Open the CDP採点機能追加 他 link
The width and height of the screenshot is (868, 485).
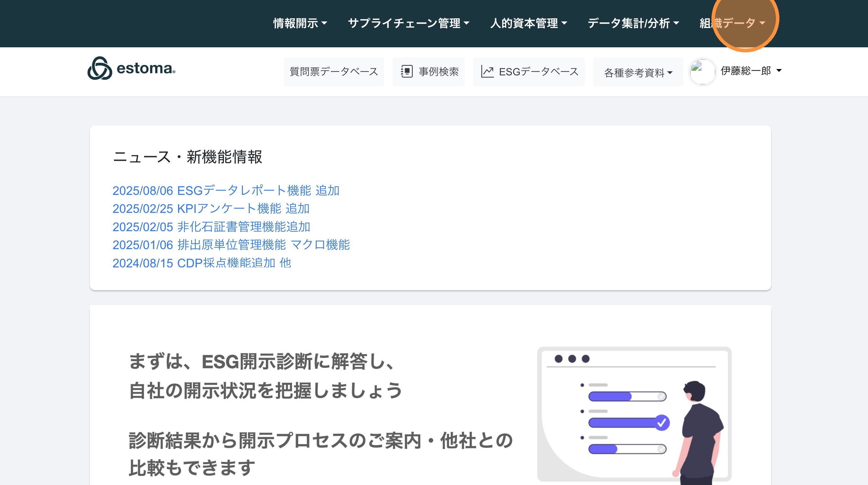202,263
